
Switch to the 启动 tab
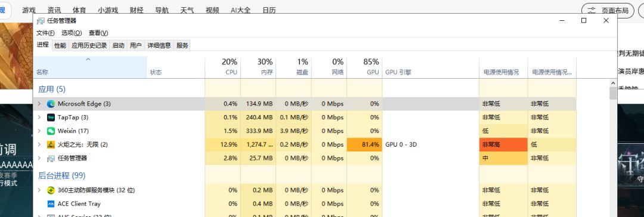(x=118, y=46)
